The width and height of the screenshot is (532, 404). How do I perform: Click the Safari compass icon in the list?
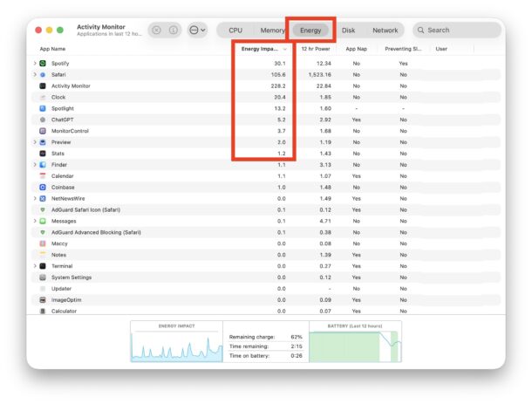[x=43, y=75]
